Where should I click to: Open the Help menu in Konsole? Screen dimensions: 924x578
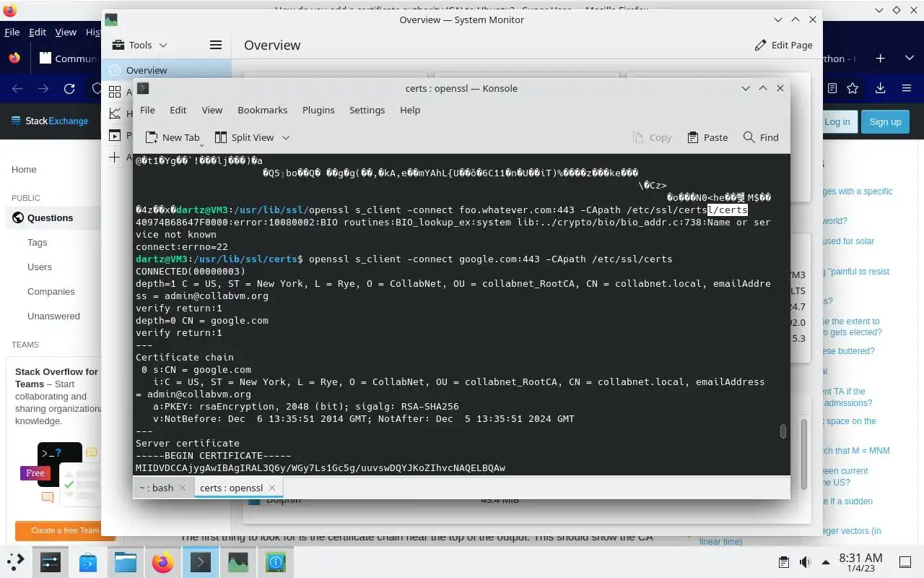(x=410, y=110)
